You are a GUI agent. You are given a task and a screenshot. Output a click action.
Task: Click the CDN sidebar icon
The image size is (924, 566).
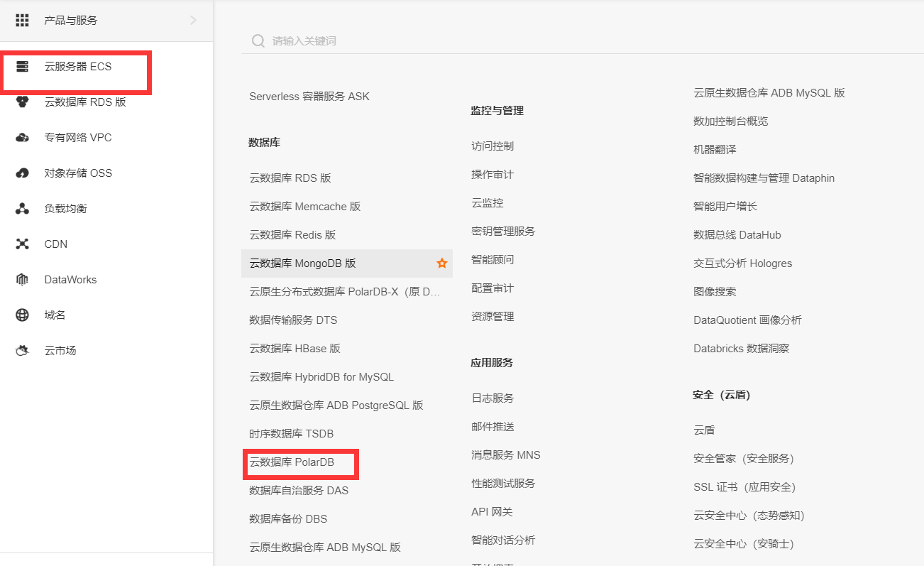tap(22, 244)
